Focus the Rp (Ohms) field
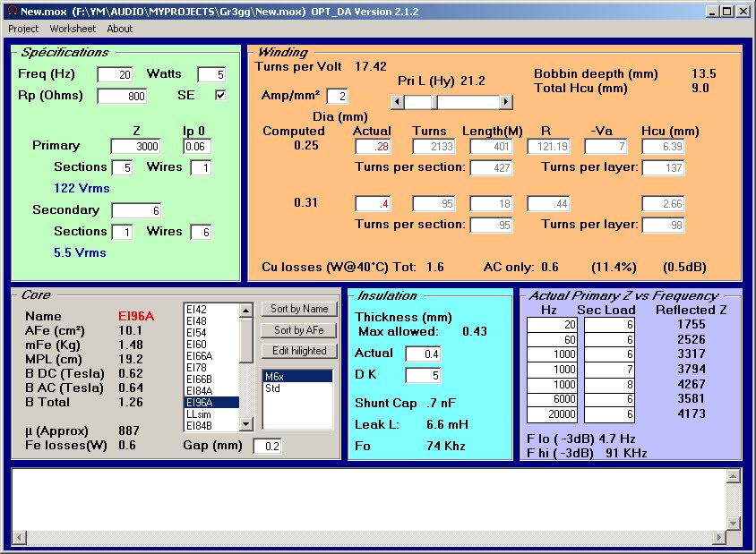This screenshot has width=756, height=554. point(122,96)
